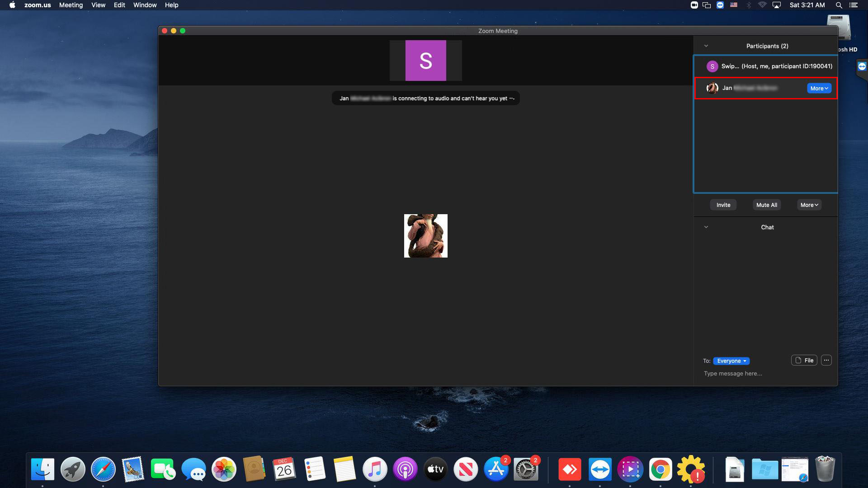Open More dropdown next to Jan

point(819,88)
